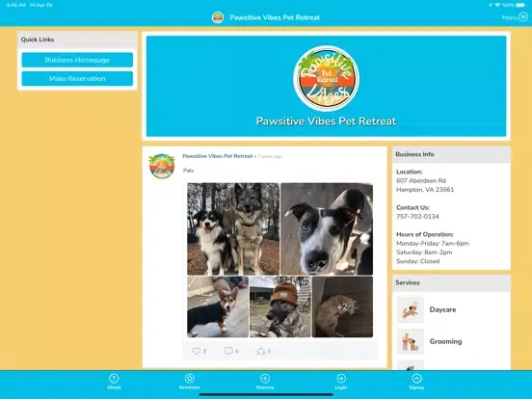Open the Reserve tab in bottom bar
This screenshot has height=399, width=532.
click(x=265, y=382)
